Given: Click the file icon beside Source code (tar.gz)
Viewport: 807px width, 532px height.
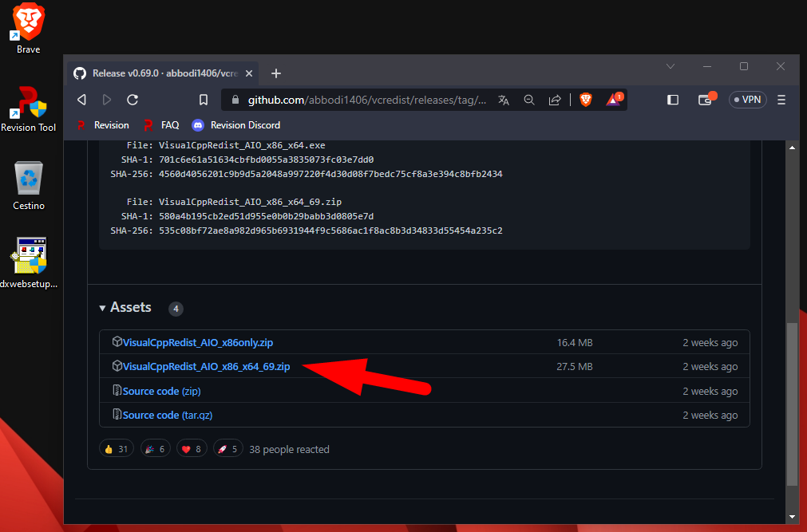Looking at the screenshot, I should 117,414.
